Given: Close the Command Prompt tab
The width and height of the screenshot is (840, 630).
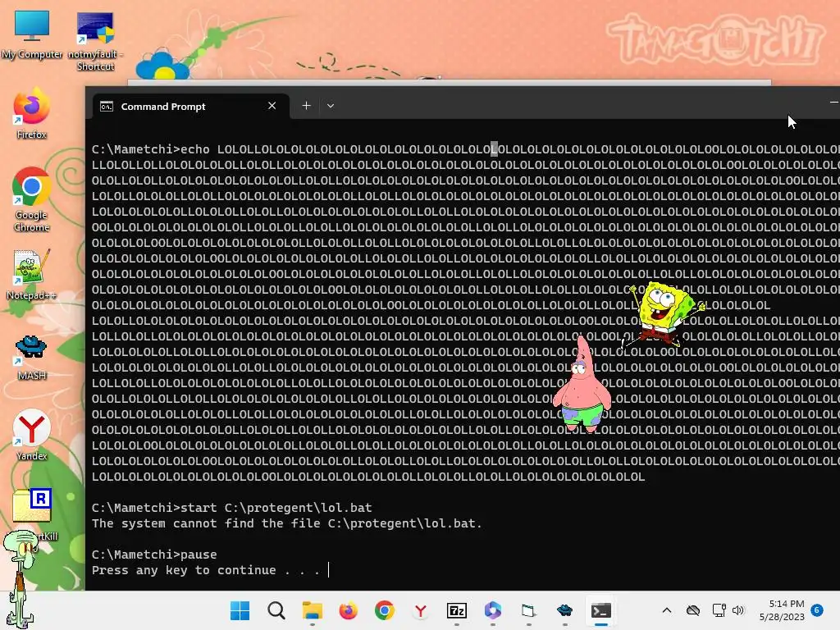Looking at the screenshot, I should click(x=272, y=106).
